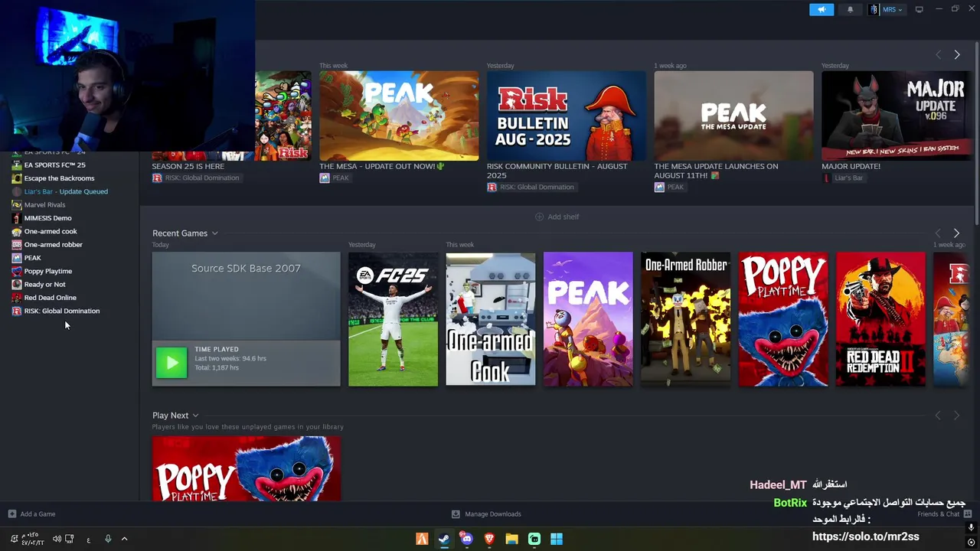Open EA FC25 cover in Recent Games

(x=393, y=319)
